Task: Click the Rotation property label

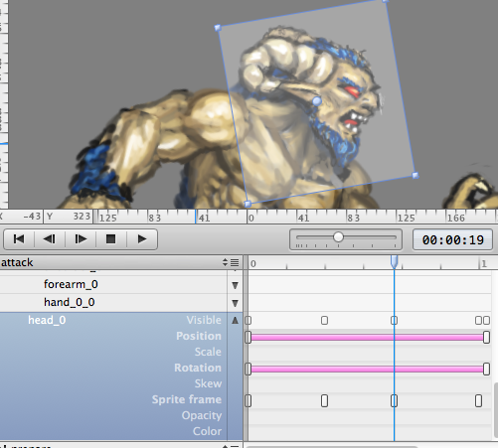Action: pyautogui.click(x=198, y=368)
